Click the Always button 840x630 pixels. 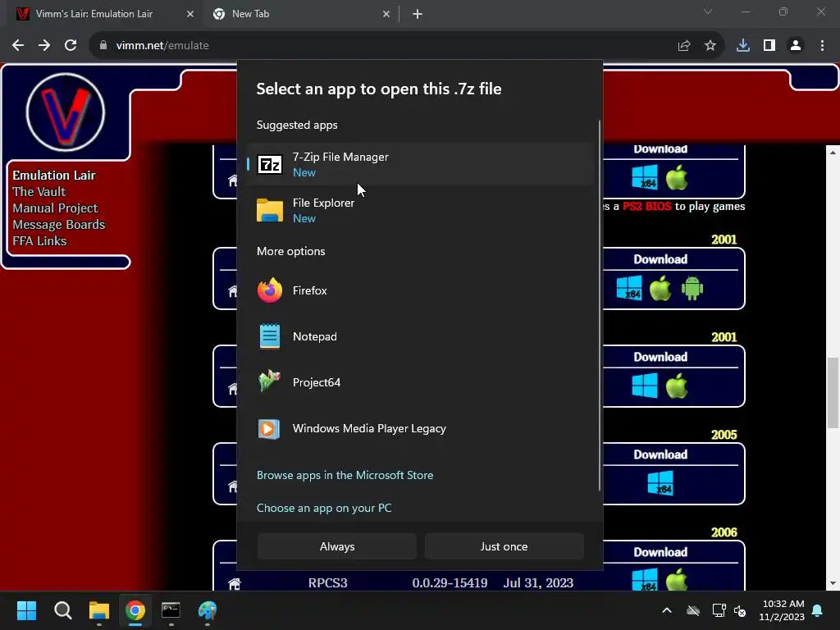click(337, 546)
